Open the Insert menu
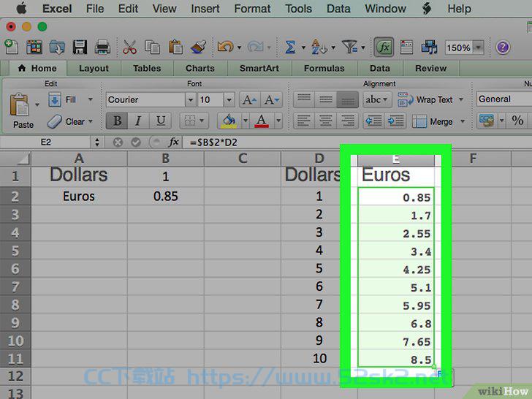The height and width of the screenshot is (399, 532). coord(205,9)
